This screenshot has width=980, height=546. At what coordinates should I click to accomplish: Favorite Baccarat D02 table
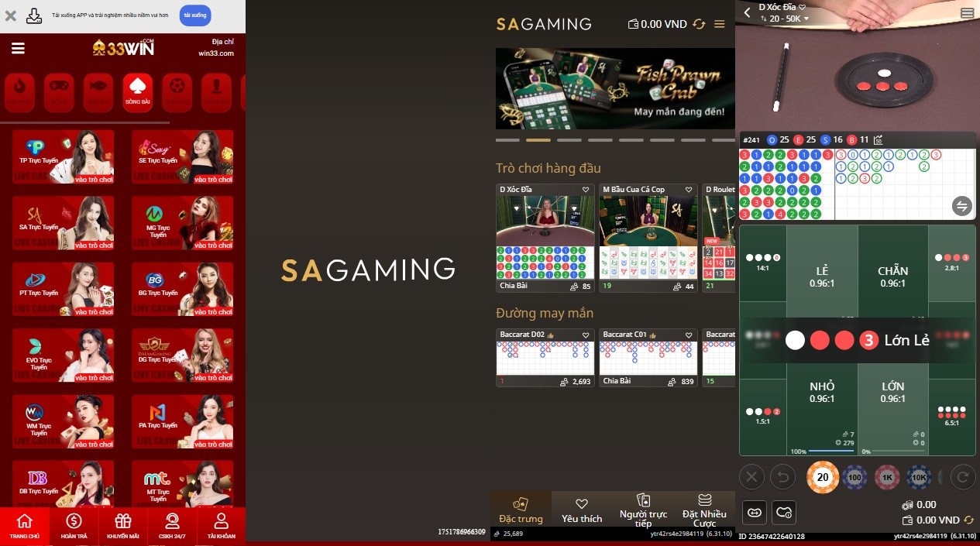(x=586, y=335)
